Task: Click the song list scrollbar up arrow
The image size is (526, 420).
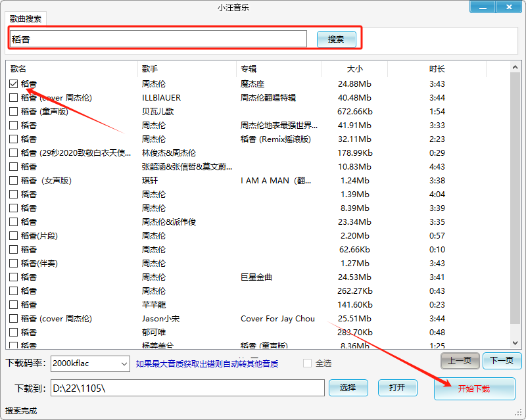Action: [x=515, y=67]
